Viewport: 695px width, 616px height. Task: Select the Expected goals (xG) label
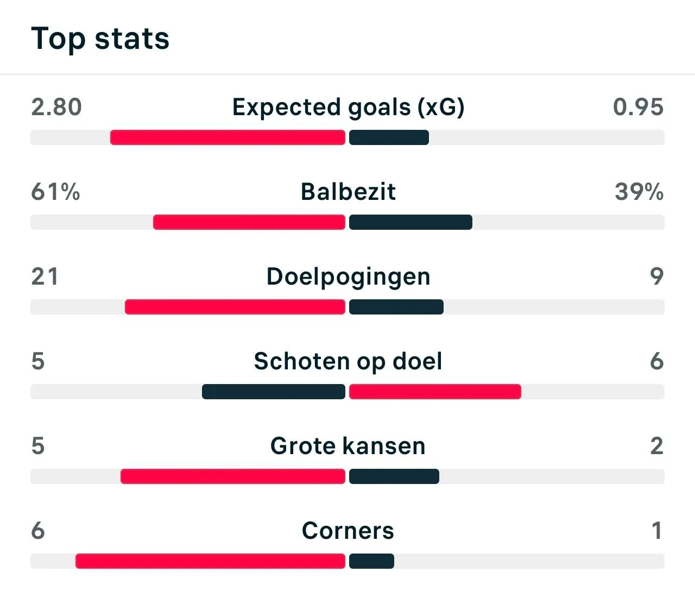click(x=348, y=107)
